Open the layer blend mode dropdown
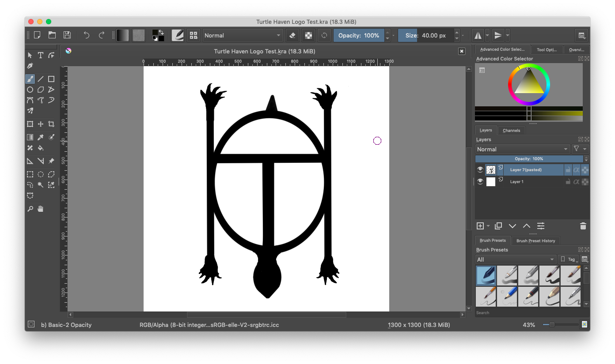615x364 pixels. pyautogui.click(x=523, y=149)
